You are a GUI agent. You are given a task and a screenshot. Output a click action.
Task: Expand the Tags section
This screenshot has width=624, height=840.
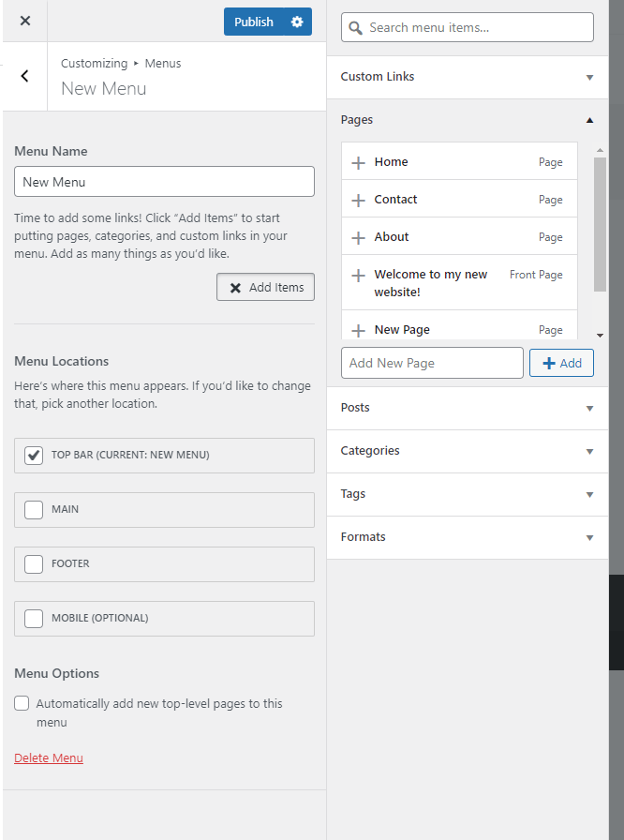[468, 494]
